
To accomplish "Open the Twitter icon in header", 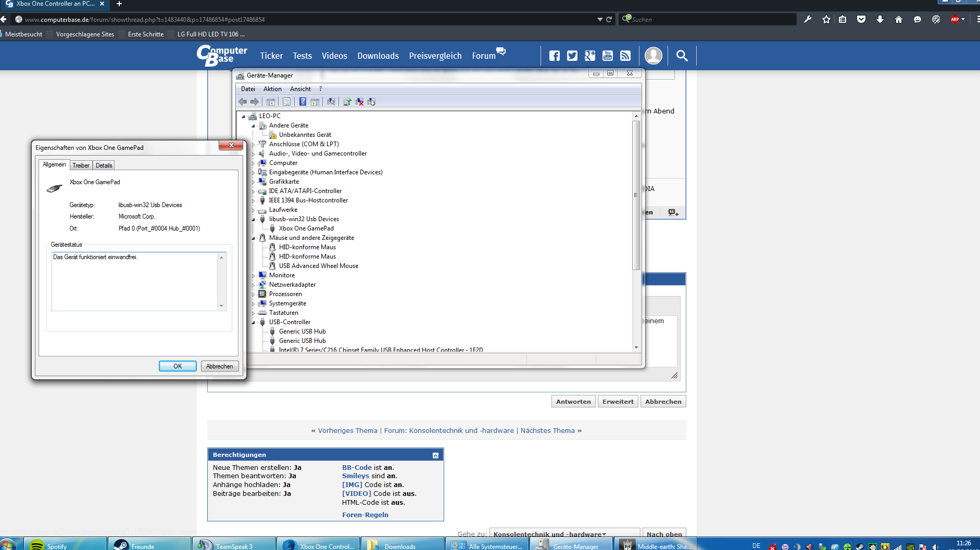I will (x=572, y=56).
